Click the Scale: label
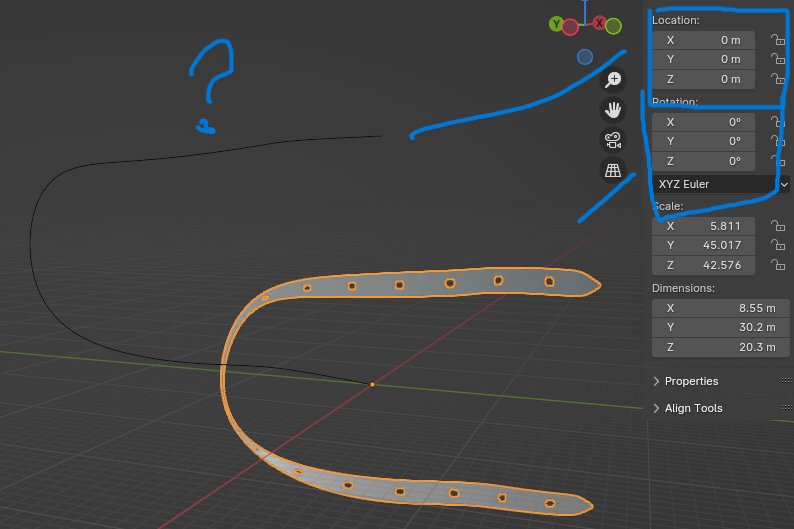This screenshot has width=794, height=529. (x=668, y=206)
